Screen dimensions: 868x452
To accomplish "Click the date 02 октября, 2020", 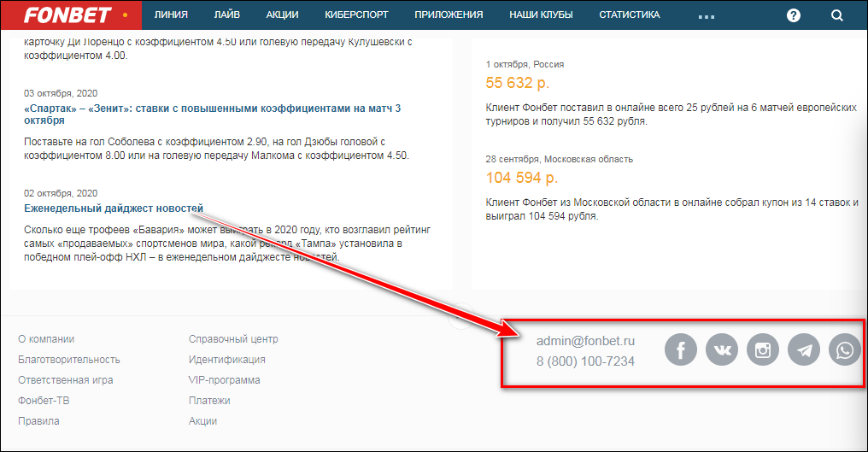I will point(61,193).
